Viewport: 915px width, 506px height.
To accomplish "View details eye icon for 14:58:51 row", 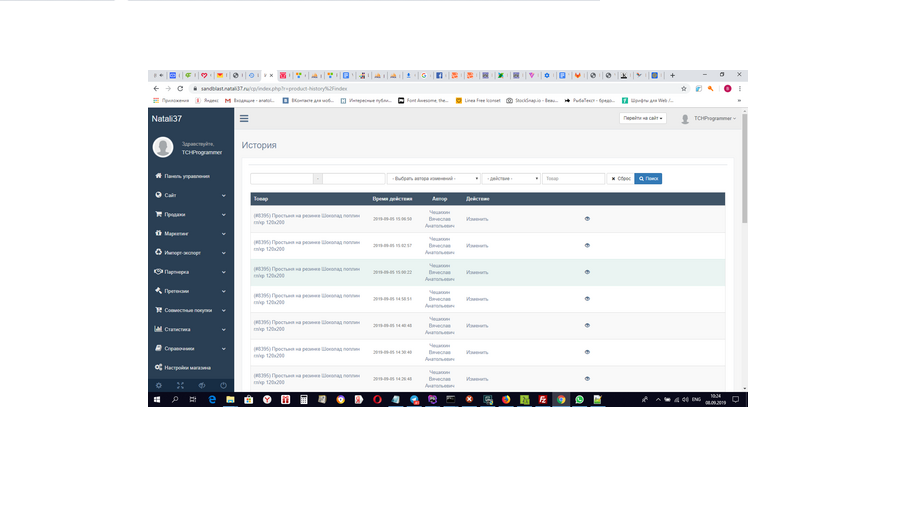I will pos(587,299).
